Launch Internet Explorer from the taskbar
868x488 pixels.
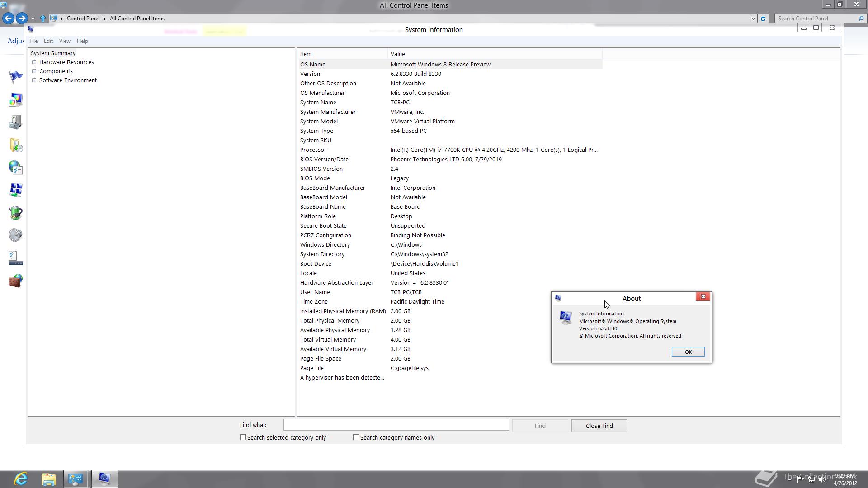click(x=21, y=479)
